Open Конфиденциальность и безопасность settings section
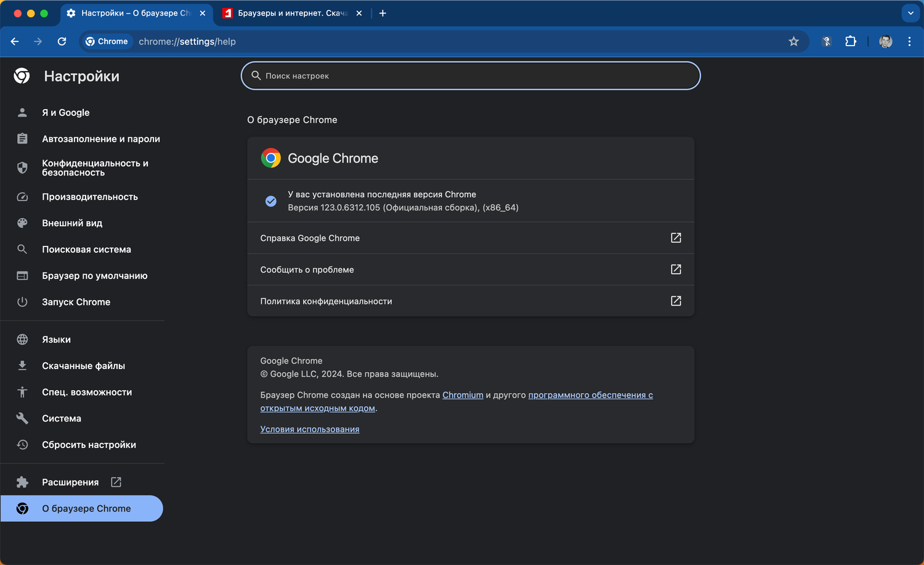The width and height of the screenshot is (924, 565). click(x=95, y=168)
